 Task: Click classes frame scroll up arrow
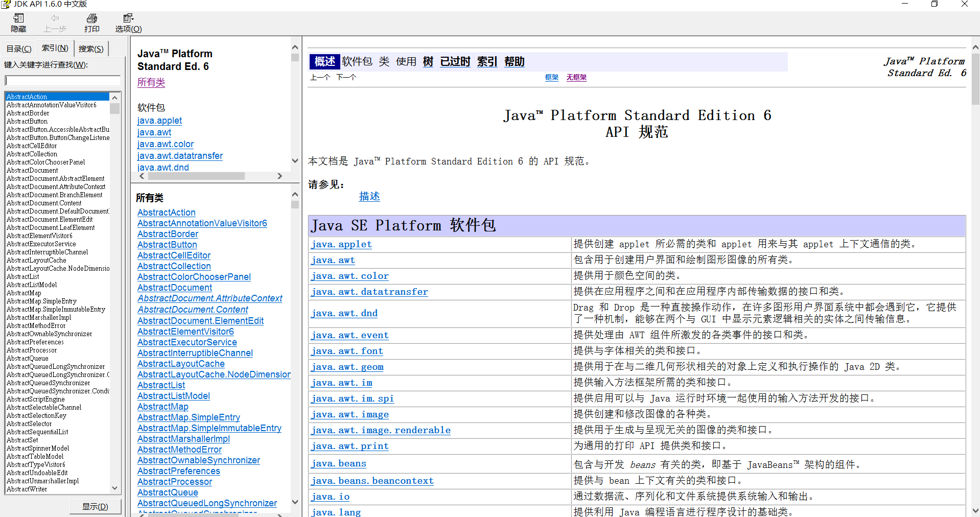(295, 195)
